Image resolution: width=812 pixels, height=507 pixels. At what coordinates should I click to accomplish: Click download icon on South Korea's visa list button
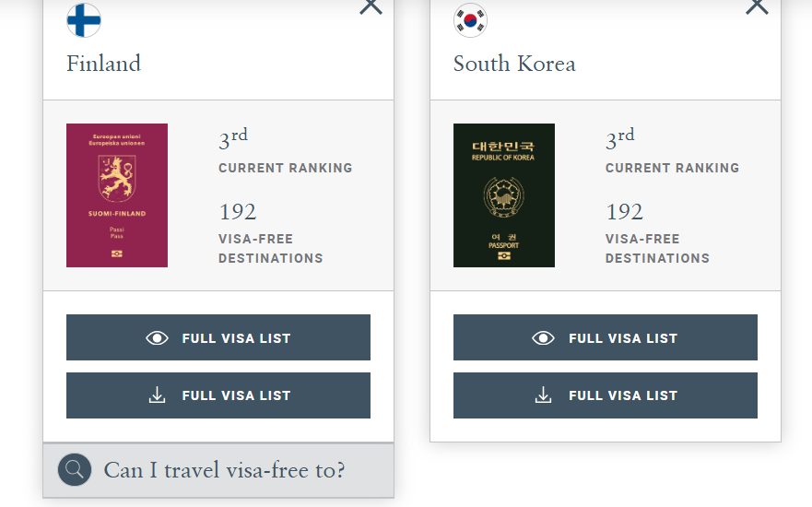click(544, 395)
